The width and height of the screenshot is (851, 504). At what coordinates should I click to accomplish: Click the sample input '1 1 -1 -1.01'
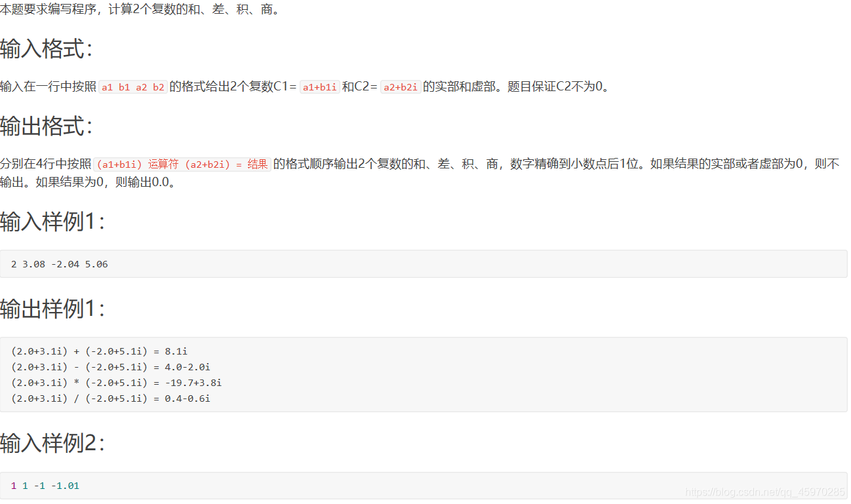pos(45,486)
